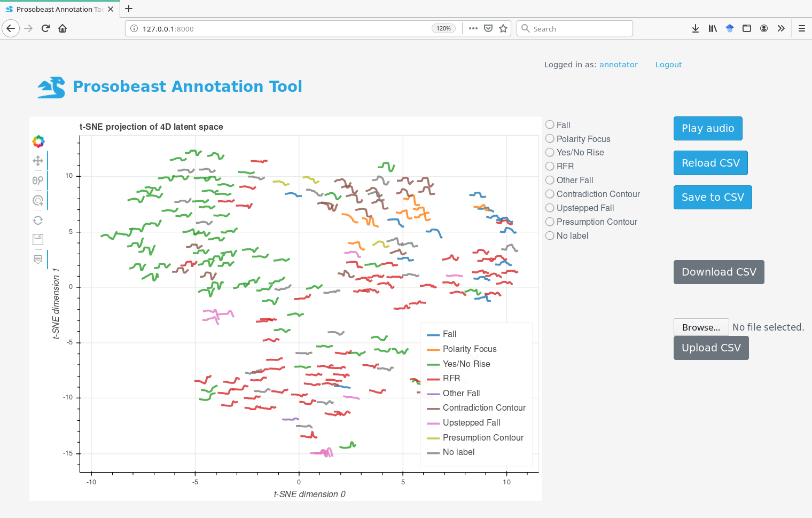Click the Logout link
This screenshot has height=518, width=812.
pos(668,65)
